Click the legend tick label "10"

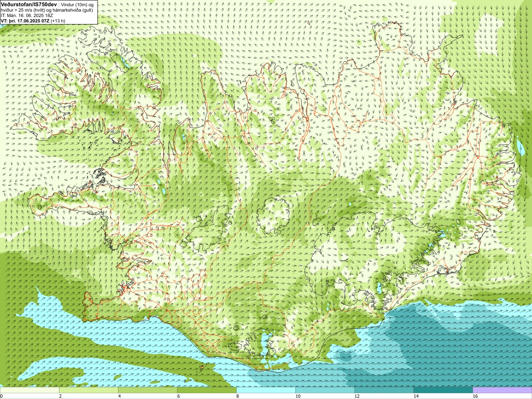point(298,396)
